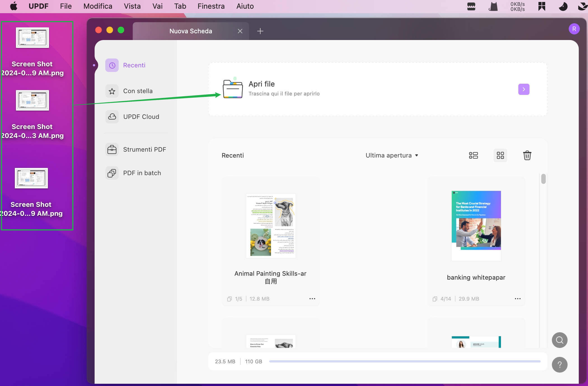
Task: Click the Recenti section heading above files
Action: coord(233,155)
